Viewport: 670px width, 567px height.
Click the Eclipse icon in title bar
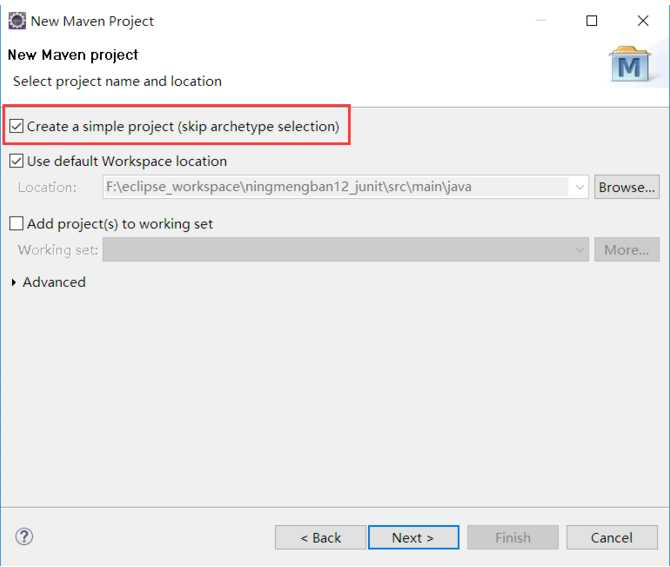(17, 21)
